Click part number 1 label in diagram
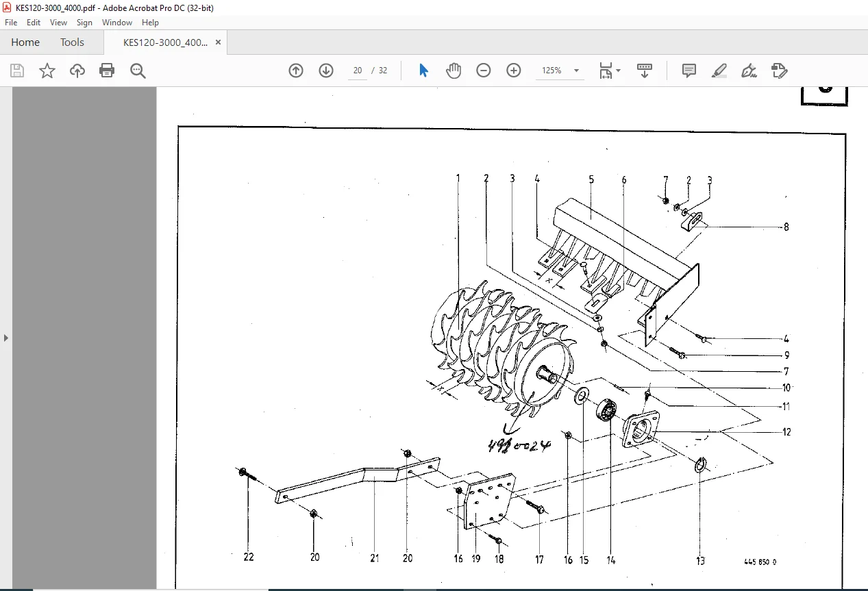868x591 pixels. click(x=458, y=178)
